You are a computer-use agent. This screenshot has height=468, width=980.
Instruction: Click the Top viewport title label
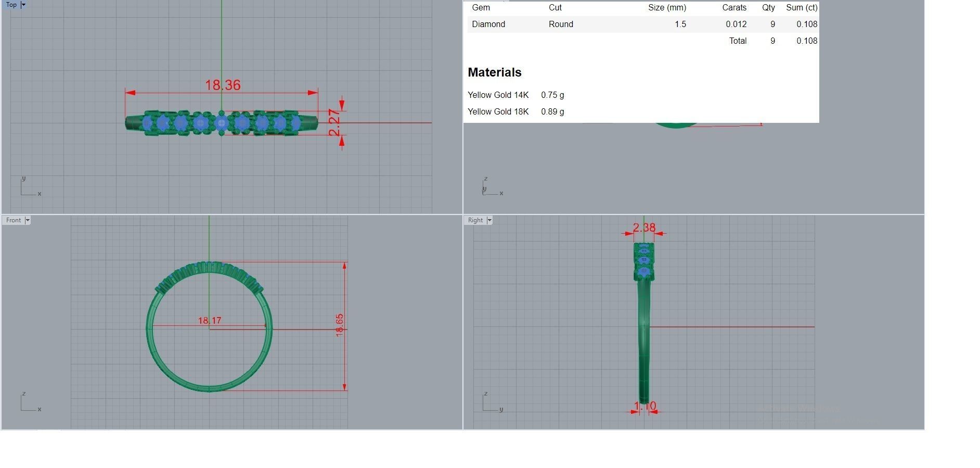[11, 5]
